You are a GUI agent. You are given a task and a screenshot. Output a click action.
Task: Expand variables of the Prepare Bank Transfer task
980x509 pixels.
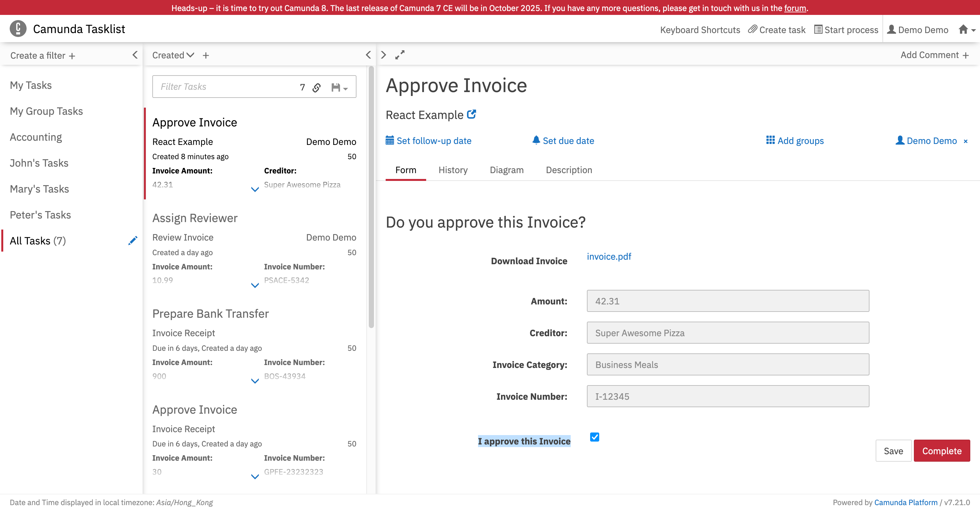tap(255, 381)
